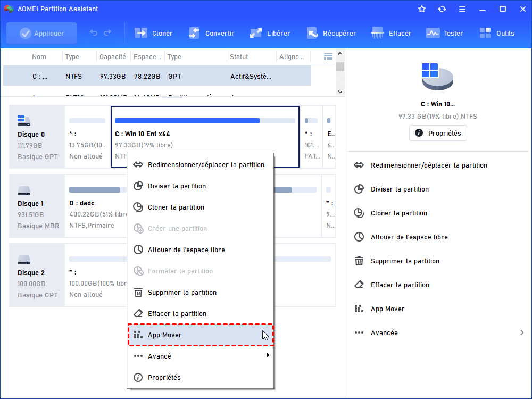Click Cloner la partition in right panel
Image resolution: width=532 pixels, height=399 pixels.
399,213
